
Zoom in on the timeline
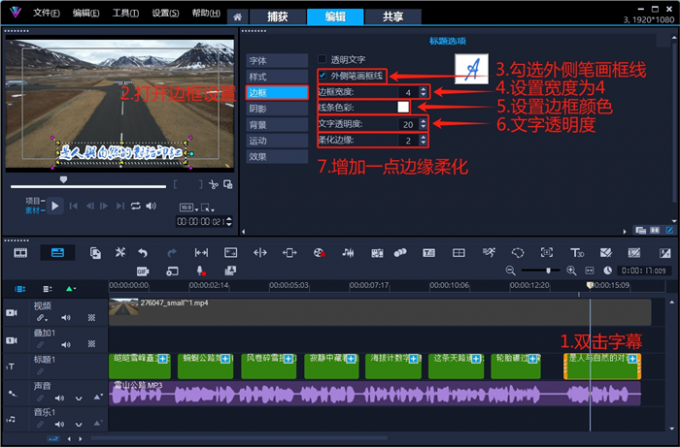click(x=571, y=271)
